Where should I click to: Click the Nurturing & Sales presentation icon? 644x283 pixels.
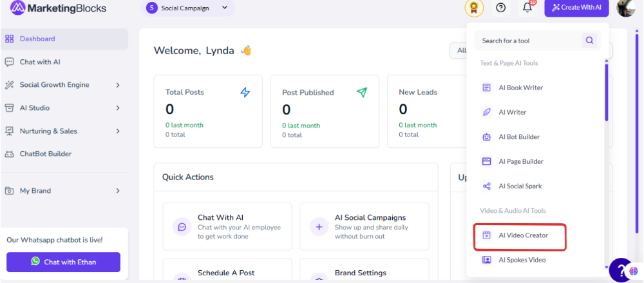point(9,131)
